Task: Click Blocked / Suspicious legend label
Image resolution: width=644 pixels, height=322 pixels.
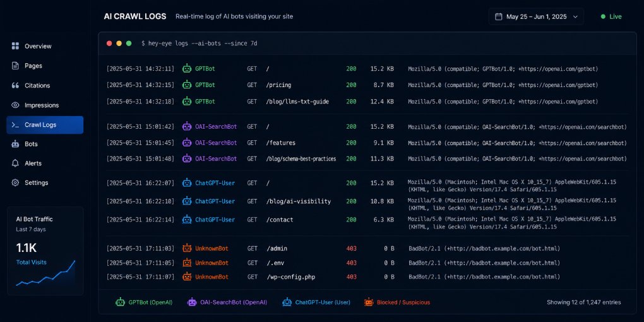Action: 403,302
